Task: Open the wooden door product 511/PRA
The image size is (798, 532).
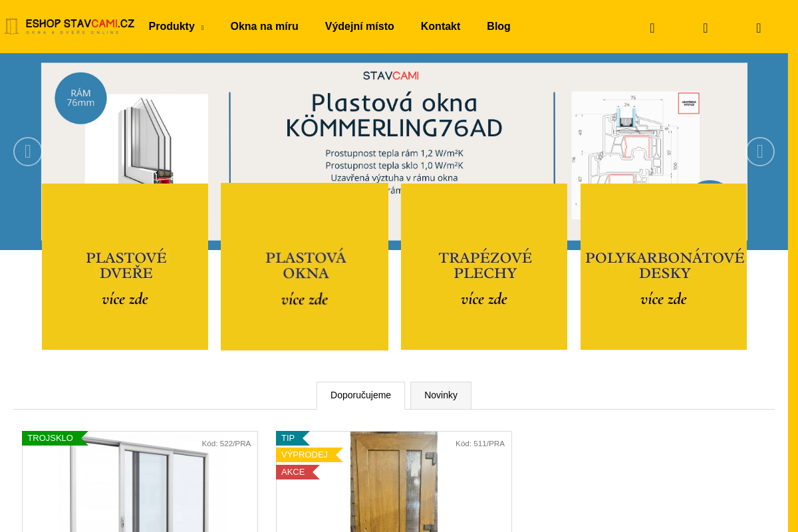Action: (394, 482)
